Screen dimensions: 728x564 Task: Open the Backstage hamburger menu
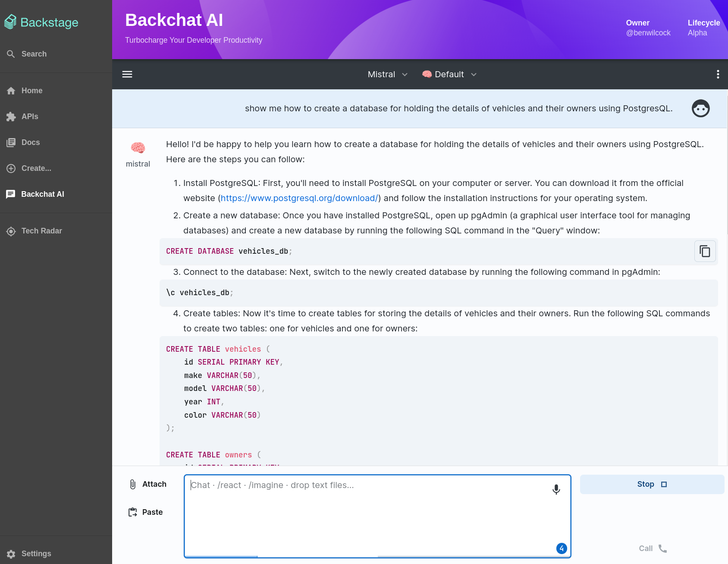tap(127, 74)
